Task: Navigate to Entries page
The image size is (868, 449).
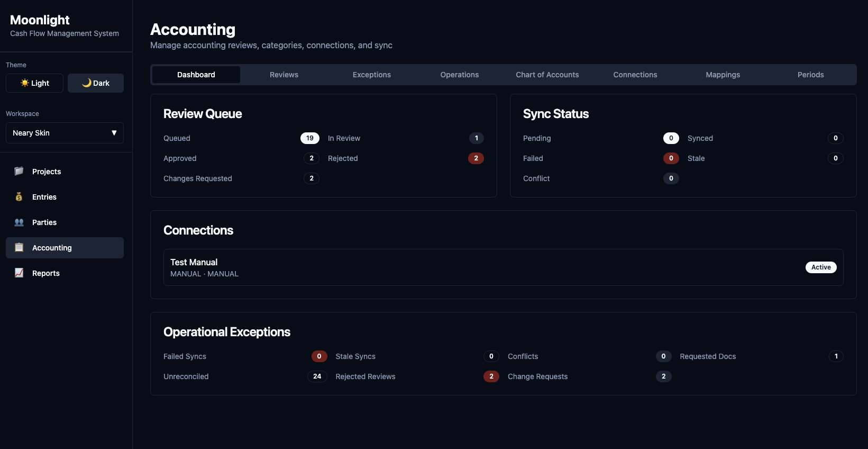Action: click(x=65, y=197)
